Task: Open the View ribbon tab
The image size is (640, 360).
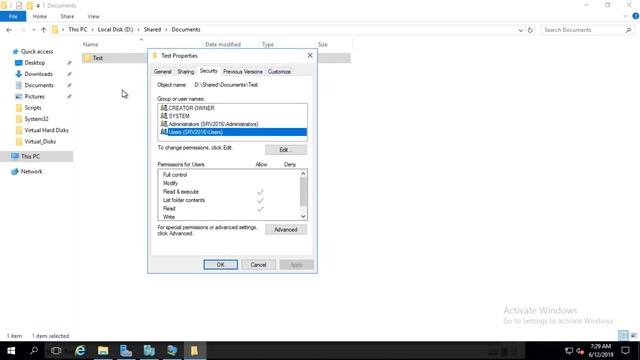Action: point(93,16)
